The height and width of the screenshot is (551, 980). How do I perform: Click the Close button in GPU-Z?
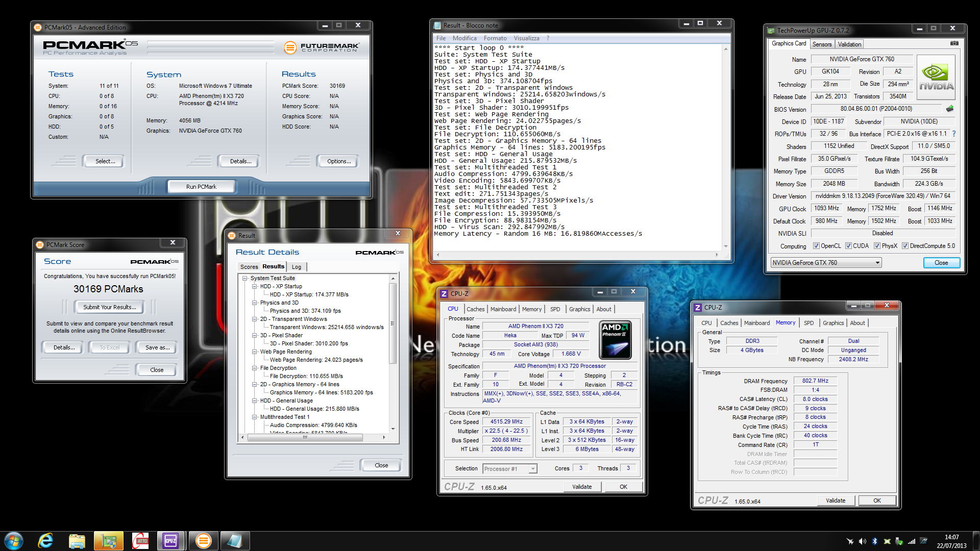pyautogui.click(x=941, y=263)
